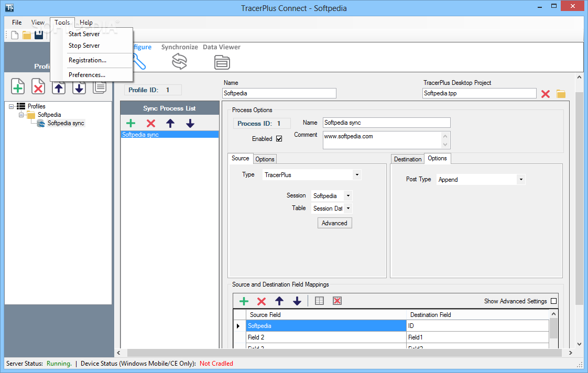The height and width of the screenshot is (373, 588).
Task: Click the Not Cradled device status
Action: (216, 363)
